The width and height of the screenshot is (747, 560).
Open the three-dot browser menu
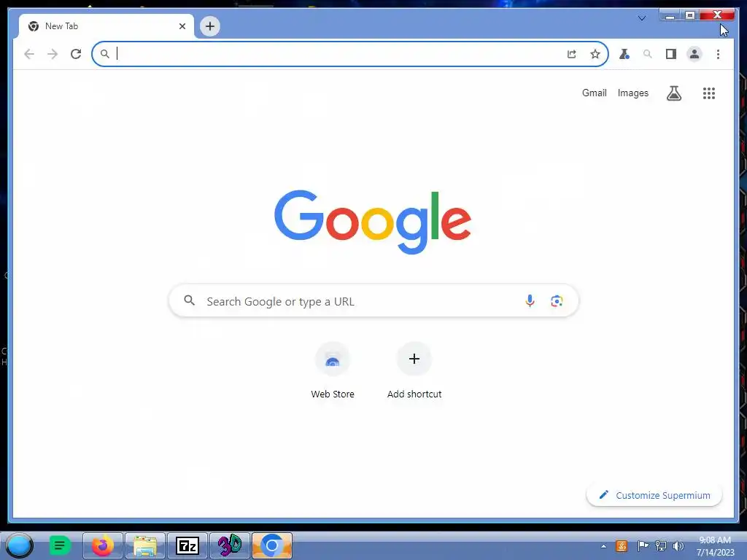coord(718,54)
